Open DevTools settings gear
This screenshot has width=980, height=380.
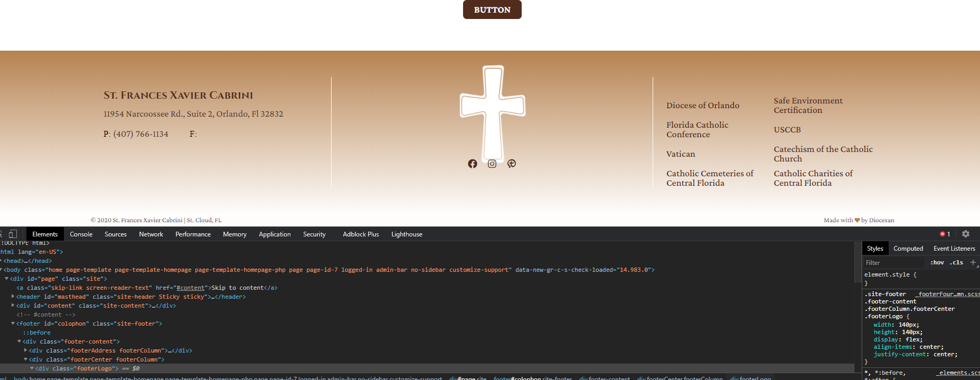pyautogui.click(x=966, y=234)
